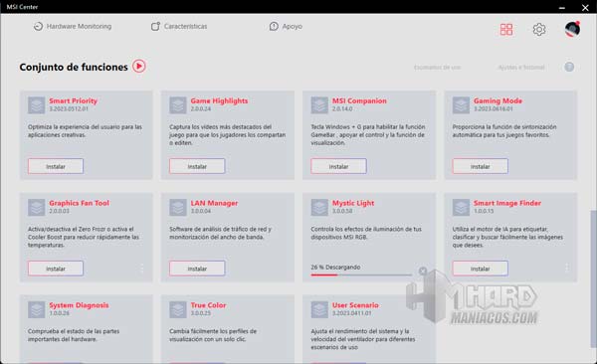The image size is (597, 364).
Task: Click the Smart Image Finder title
Action: tap(507, 203)
